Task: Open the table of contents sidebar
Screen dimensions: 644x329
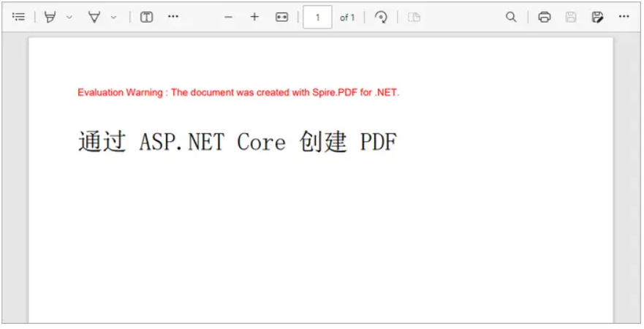Action: [x=18, y=17]
